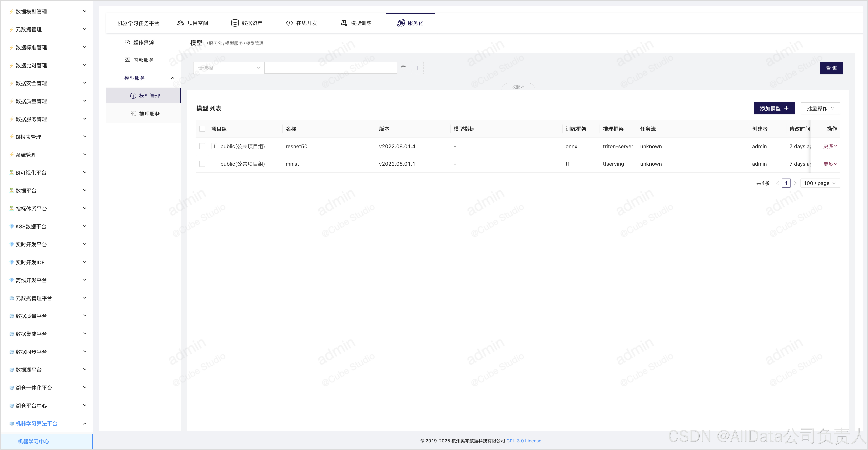Screen dimensions: 868x450
Task: Click the 内部服务 icon
Action: coord(127,60)
